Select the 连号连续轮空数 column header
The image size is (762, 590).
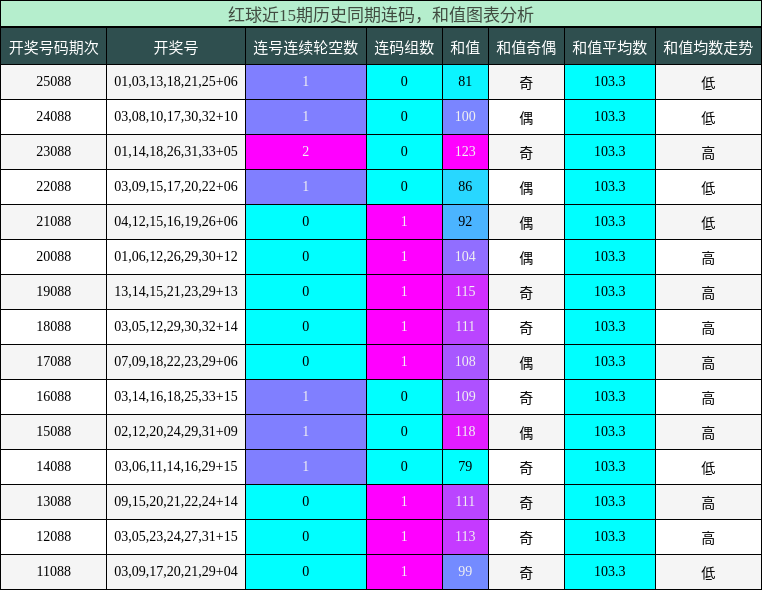[306, 47]
